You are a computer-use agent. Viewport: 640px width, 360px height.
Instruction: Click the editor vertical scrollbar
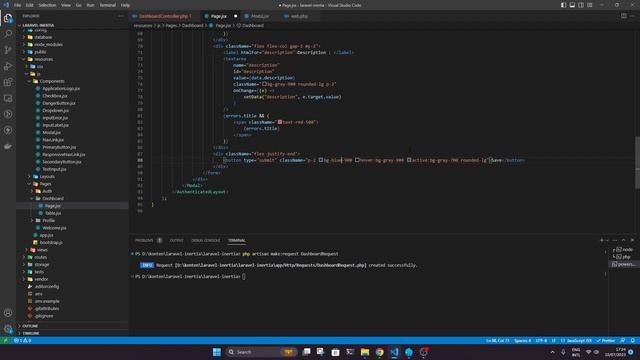(x=637, y=162)
